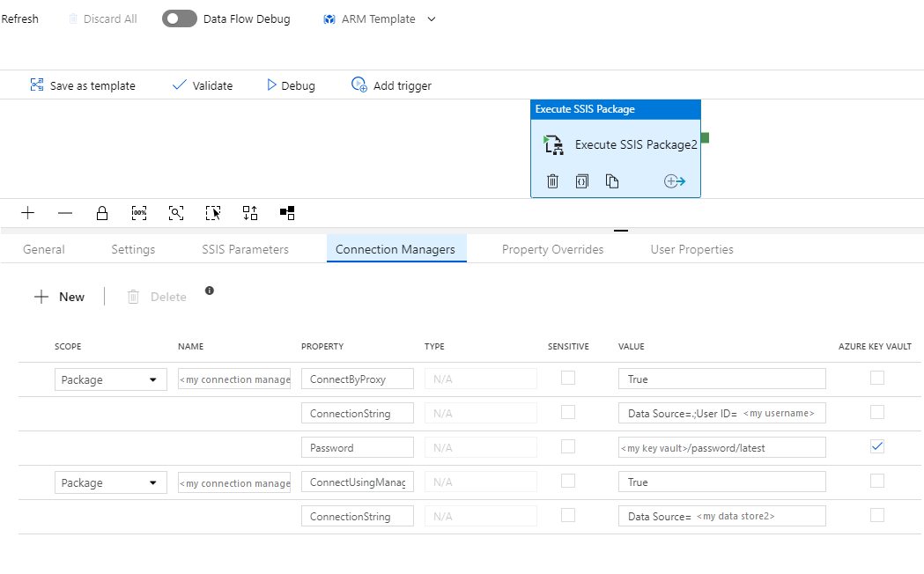Add a New connection manager entry
Image resolution: width=924 pixels, height=574 pixels.
[60, 297]
